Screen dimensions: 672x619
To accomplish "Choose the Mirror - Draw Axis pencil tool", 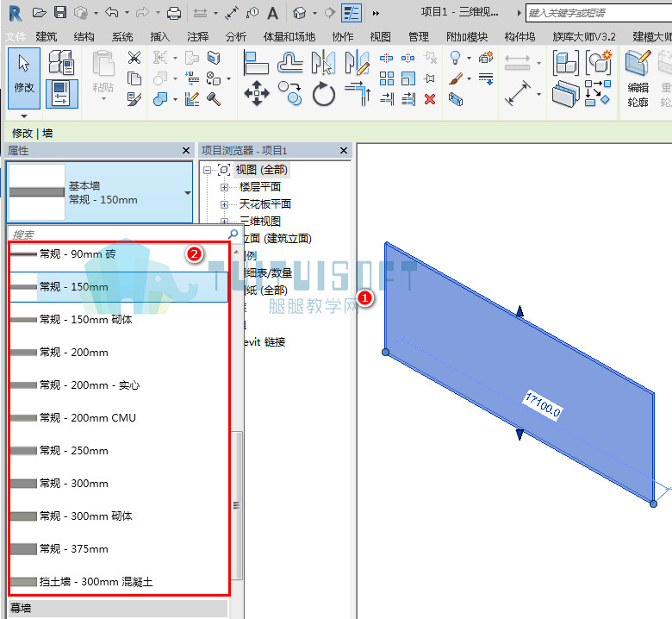I will click(357, 63).
